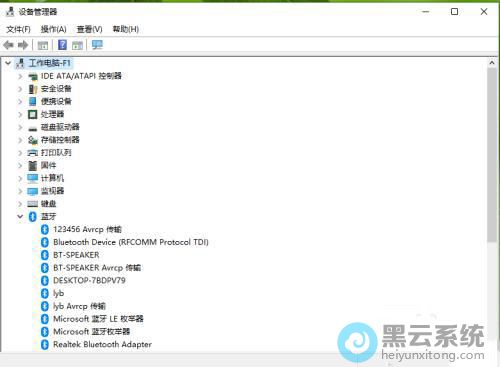Click the 磁盘驱动器 disk drive icon
Screen dimensions: 500x367
[x=33, y=128]
